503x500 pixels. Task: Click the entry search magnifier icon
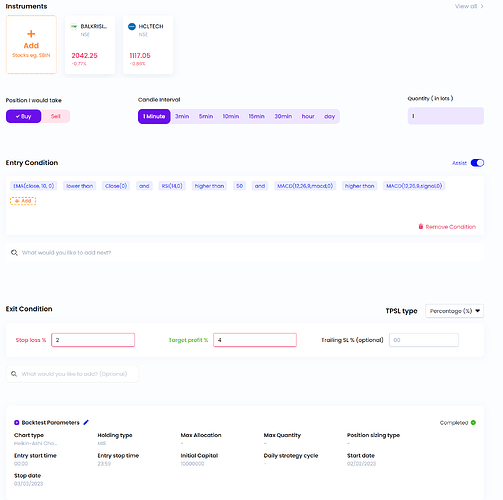pos(14,253)
